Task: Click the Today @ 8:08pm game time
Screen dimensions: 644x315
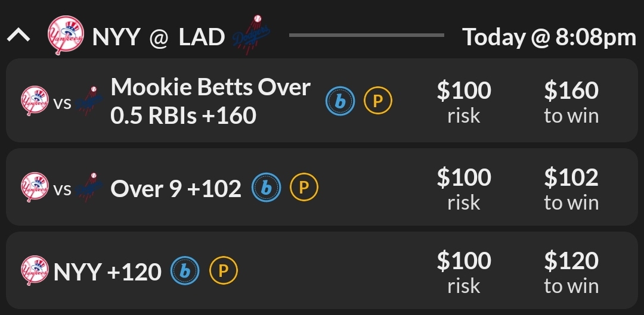Action: point(549,37)
